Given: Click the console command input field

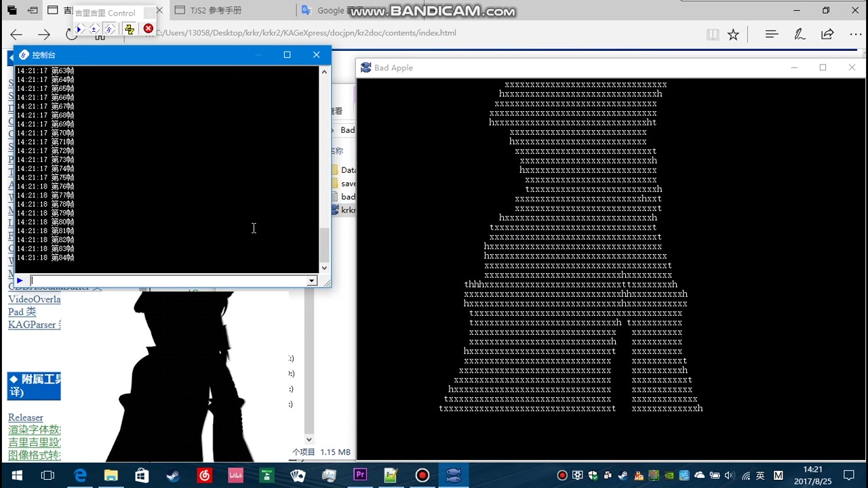Looking at the screenshot, I should [x=170, y=281].
